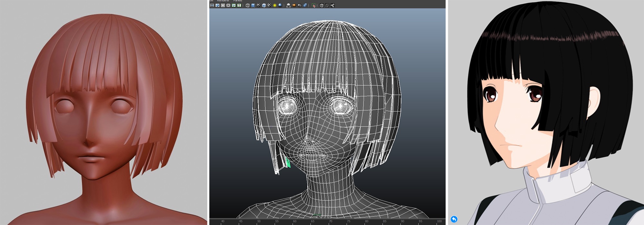Screen dimensions: 644x225
Task: Open the Panels viewport menu
Action: pos(238,1)
